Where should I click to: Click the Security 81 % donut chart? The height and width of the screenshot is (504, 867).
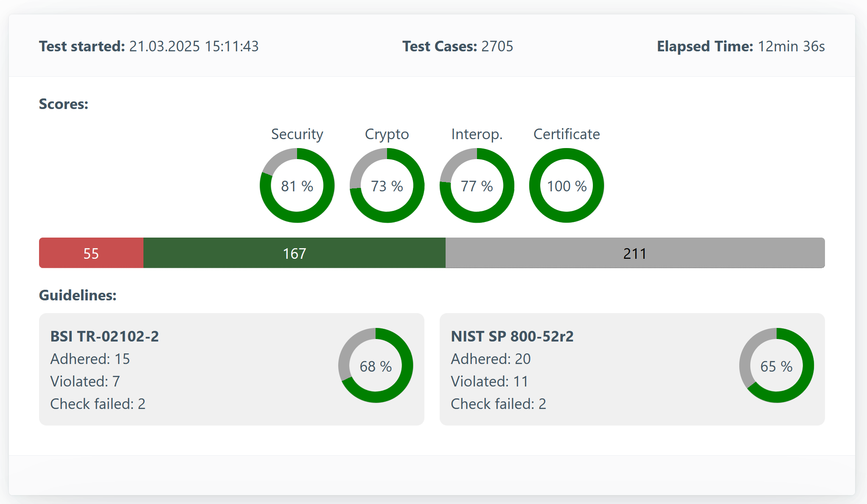(x=297, y=185)
